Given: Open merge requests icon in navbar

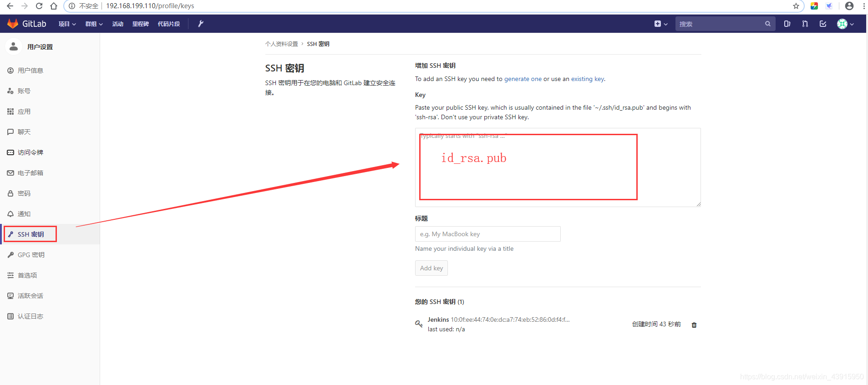Looking at the screenshot, I should 805,24.
